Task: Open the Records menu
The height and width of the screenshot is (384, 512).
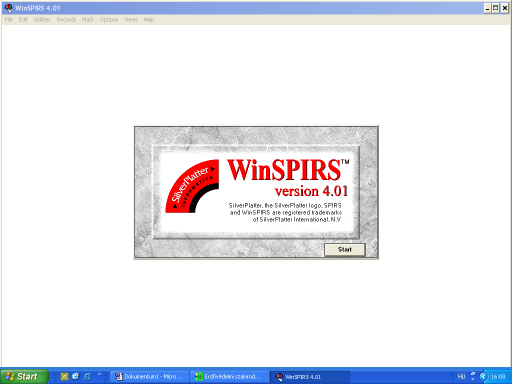Action: tap(66, 20)
